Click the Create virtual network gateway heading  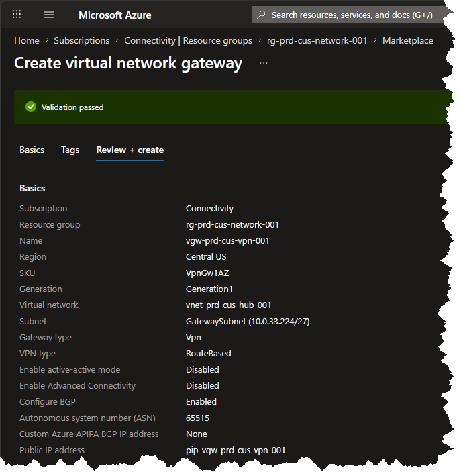(x=128, y=64)
